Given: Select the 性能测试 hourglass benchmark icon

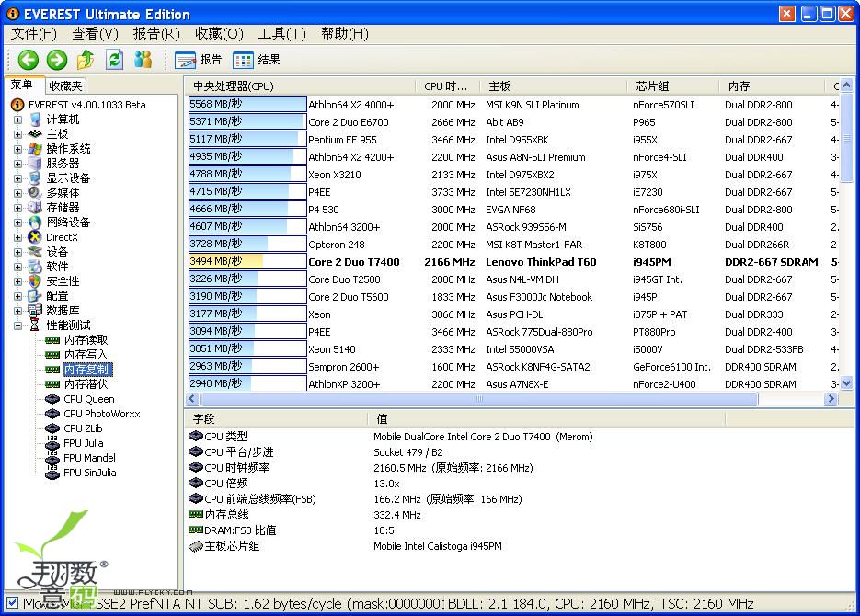Looking at the screenshot, I should pos(35,325).
